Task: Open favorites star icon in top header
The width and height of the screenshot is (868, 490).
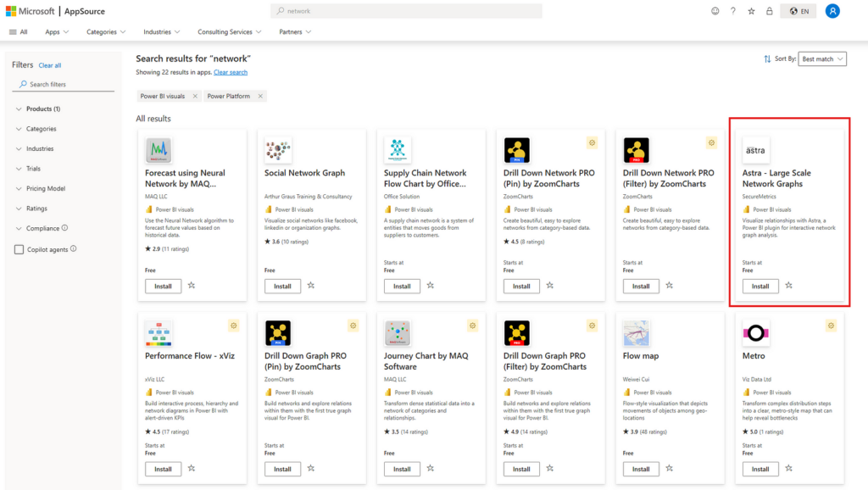Action: tap(751, 11)
